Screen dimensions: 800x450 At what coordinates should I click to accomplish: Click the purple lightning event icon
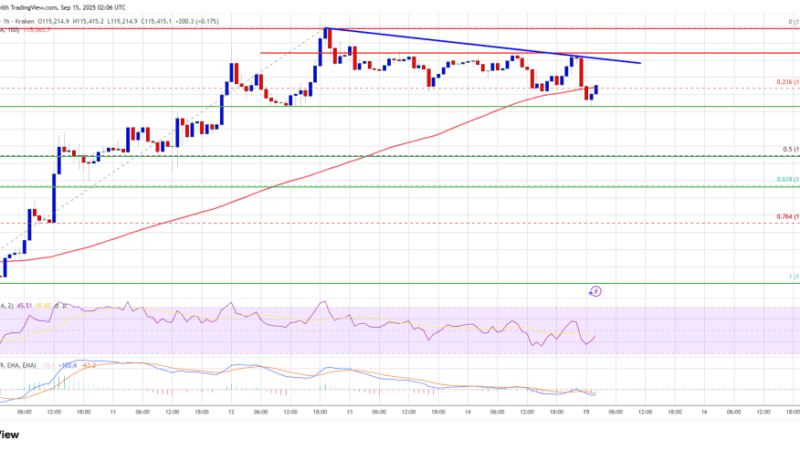click(x=595, y=291)
